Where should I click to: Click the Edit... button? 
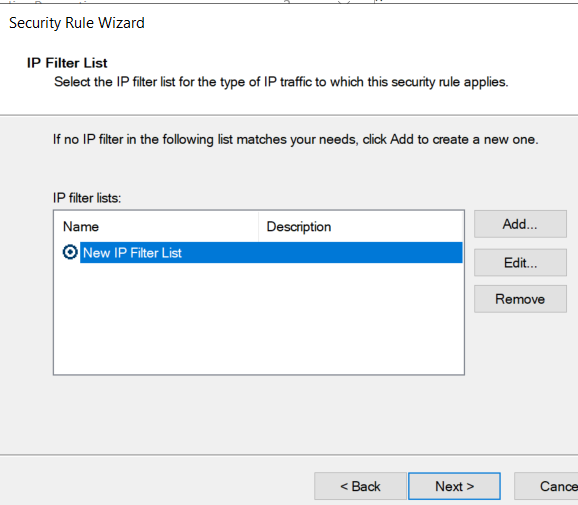click(520, 262)
